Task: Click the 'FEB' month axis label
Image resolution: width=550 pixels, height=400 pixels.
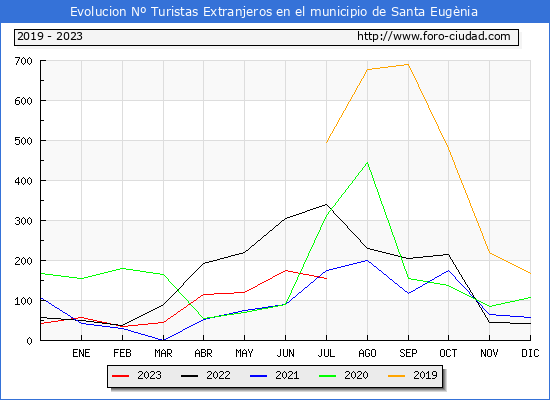Action: click(x=122, y=353)
